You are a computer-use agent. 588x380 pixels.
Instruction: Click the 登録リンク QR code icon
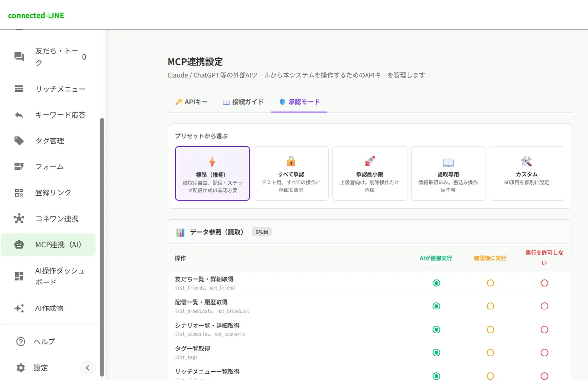[19, 192]
